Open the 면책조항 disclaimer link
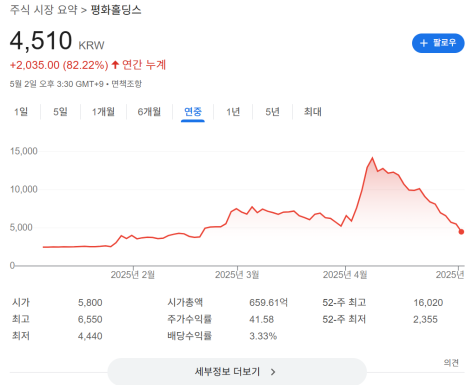This screenshot has width=466, height=385. (126, 84)
